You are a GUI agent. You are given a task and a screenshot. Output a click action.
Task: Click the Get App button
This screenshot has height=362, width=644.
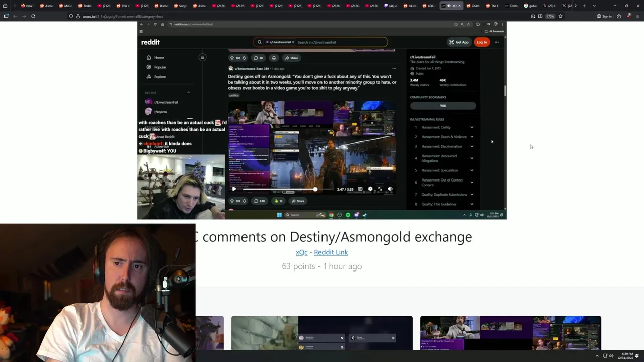459,42
